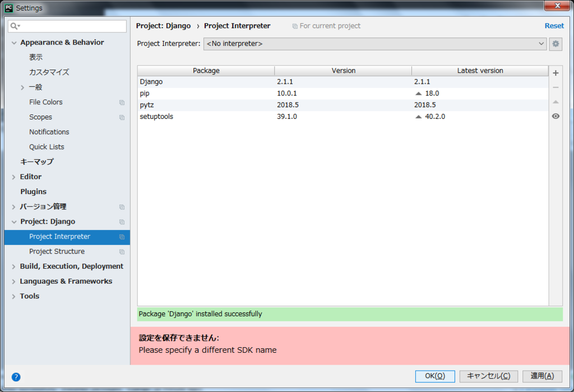Image resolution: width=574 pixels, height=392 pixels.
Task: Click the 'Please specify a different SDK name' error
Action: pos(207,351)
